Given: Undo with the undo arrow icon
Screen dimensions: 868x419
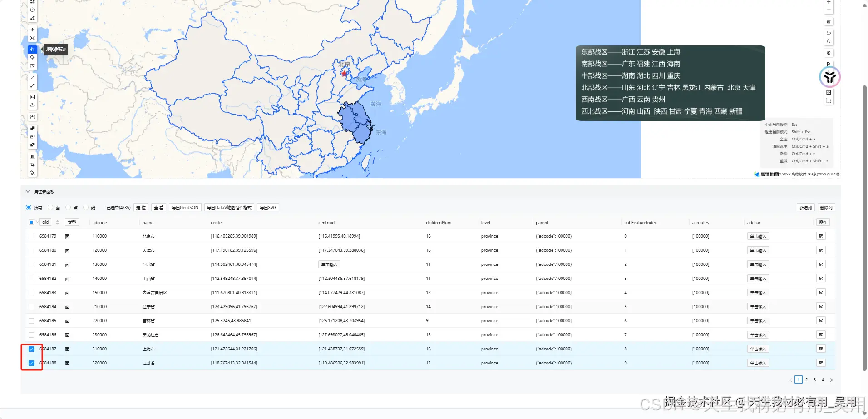Looking at the screenshot, I should [x=829, y=33].
